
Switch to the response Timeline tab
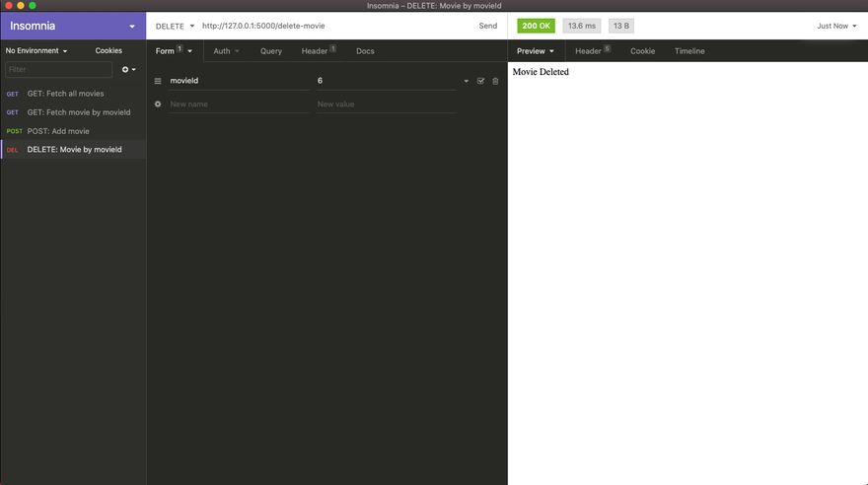(x=689, y=51)
